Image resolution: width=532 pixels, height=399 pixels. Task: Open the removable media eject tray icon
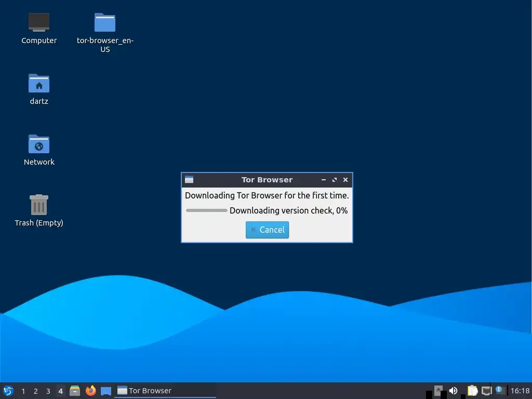pyautogui.click(x=438, y=391)
